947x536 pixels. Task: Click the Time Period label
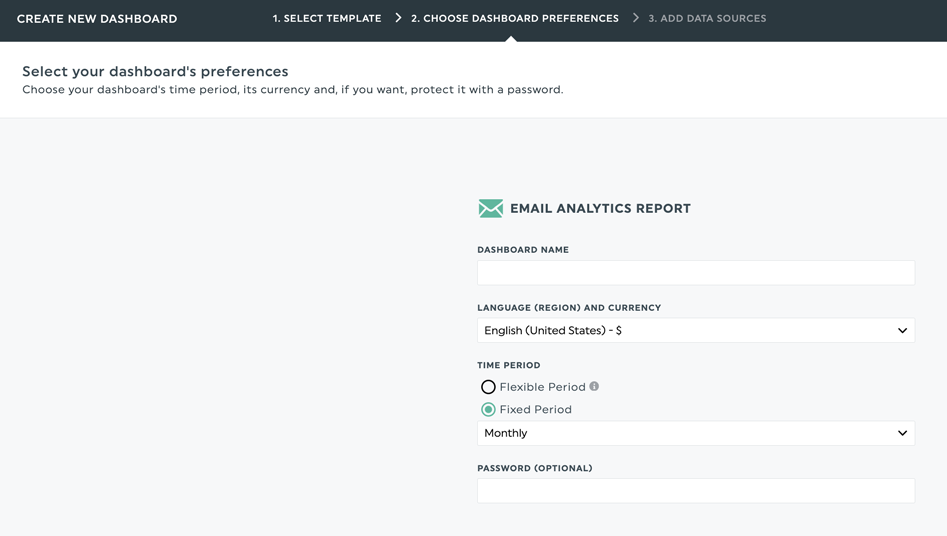tap(509, 365)
